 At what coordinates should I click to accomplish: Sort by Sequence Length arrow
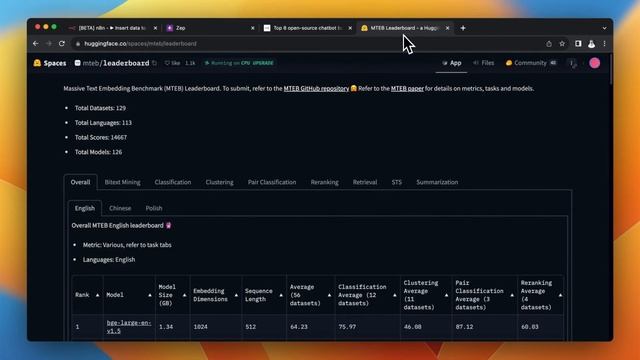tap(281, 295)
